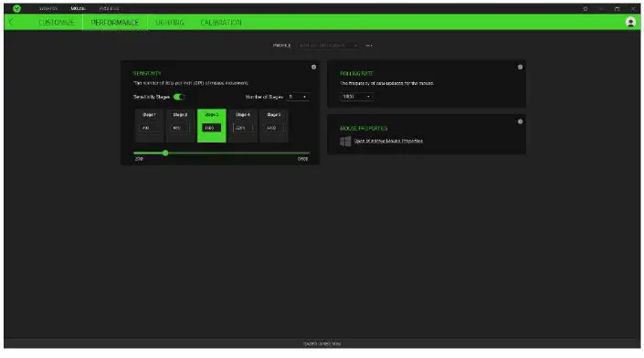The image size is (644, 358).
Task: Click the help icon in Mouse Properties panel
Action: tap(520, 121)
